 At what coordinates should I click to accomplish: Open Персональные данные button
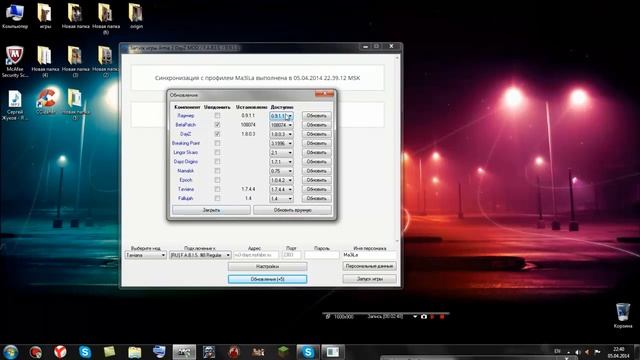tap(369, 266)
